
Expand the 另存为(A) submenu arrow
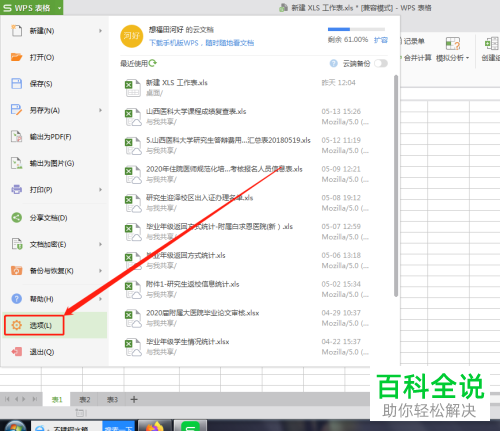coord(100,110)
